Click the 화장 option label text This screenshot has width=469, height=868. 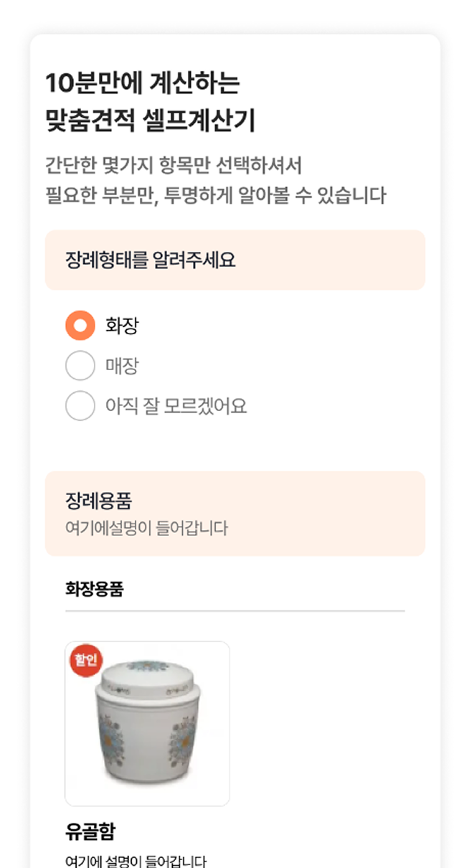(122, 326)
